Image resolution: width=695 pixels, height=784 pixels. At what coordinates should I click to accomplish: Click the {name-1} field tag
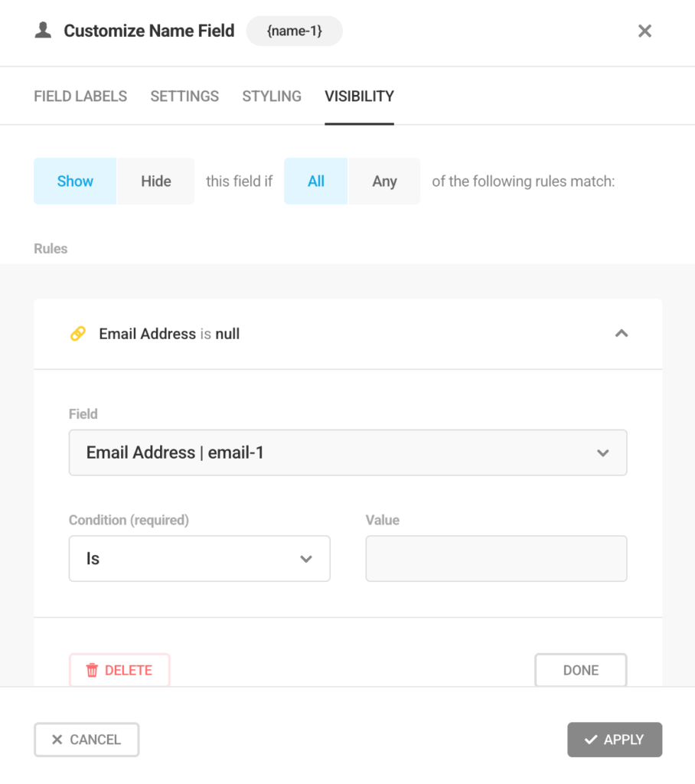click(294, 31)
